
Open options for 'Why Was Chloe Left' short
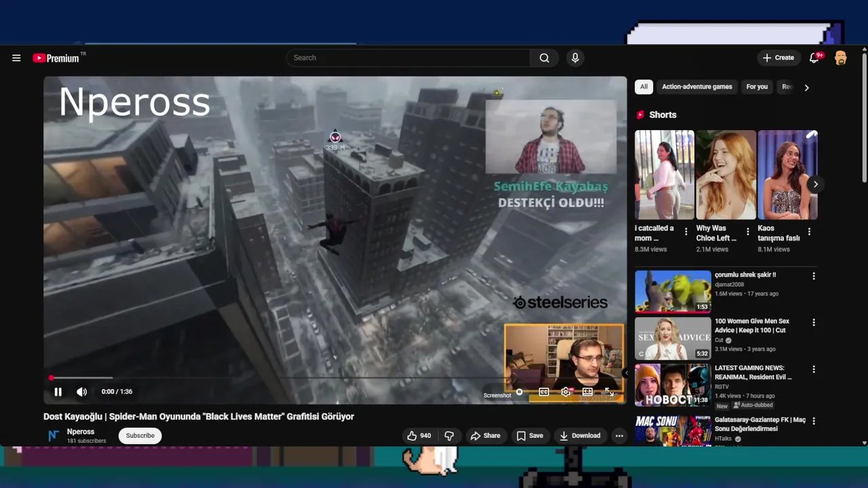[747, 232]
